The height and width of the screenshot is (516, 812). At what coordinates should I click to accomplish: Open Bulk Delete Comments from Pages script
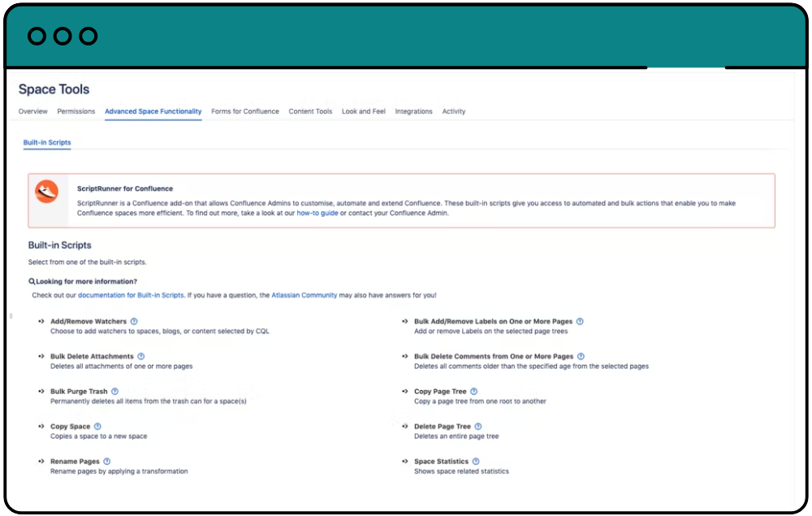tap(494, 357)
